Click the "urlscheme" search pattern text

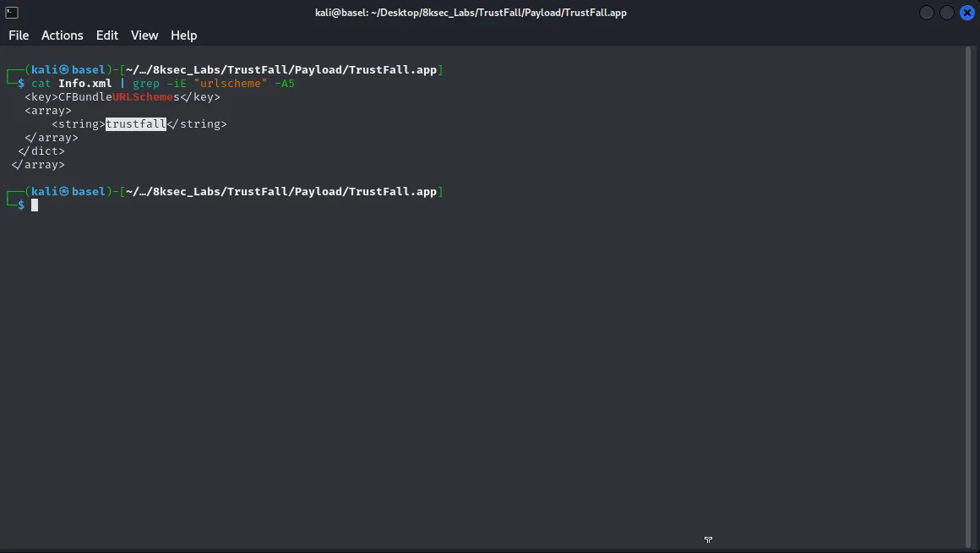231,83
